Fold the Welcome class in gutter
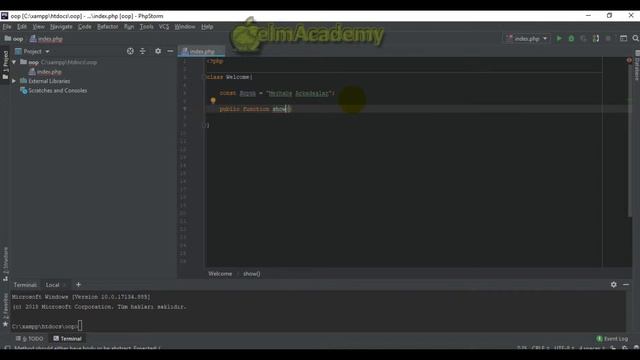 pos(204,77)
